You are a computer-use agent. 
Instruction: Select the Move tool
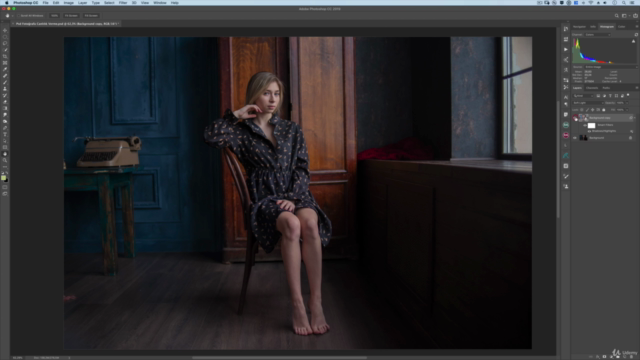5,30
